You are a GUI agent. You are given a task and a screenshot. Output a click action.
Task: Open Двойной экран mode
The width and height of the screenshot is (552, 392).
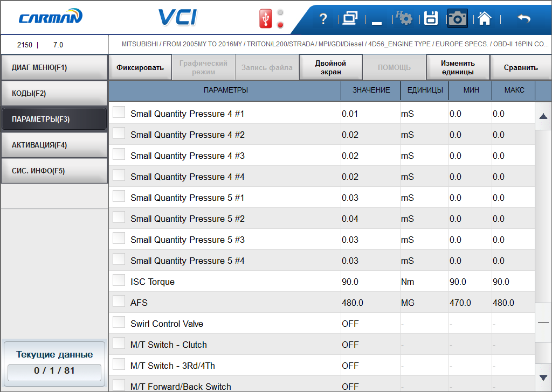point(330,67)
